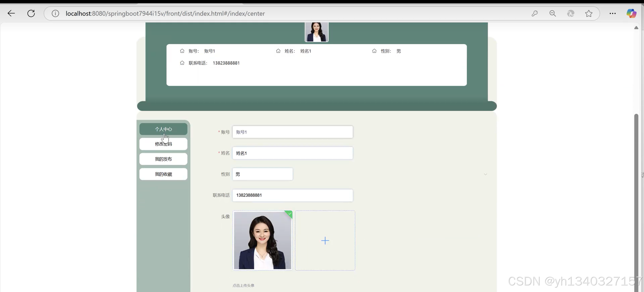Screen dimensions: 644x292
Task: Click the uploaded avatar photo thumbnail
Action: click(x=262, y=241)
